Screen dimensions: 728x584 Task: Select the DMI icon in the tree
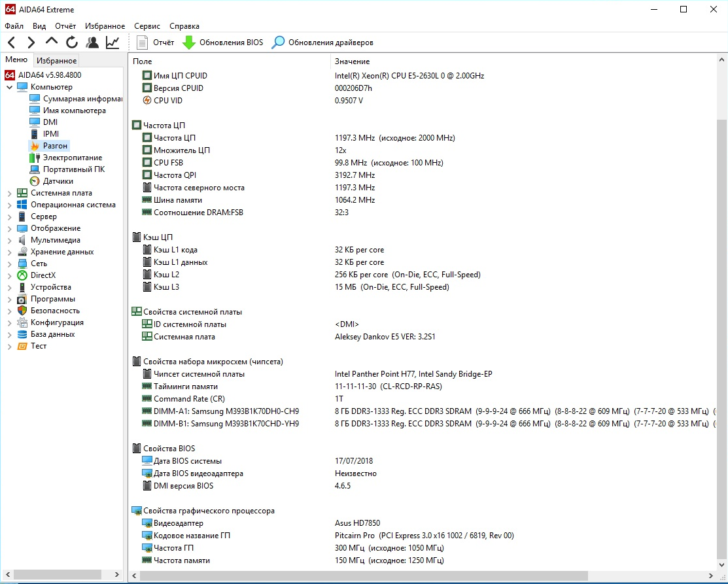(x=35, y=122)
